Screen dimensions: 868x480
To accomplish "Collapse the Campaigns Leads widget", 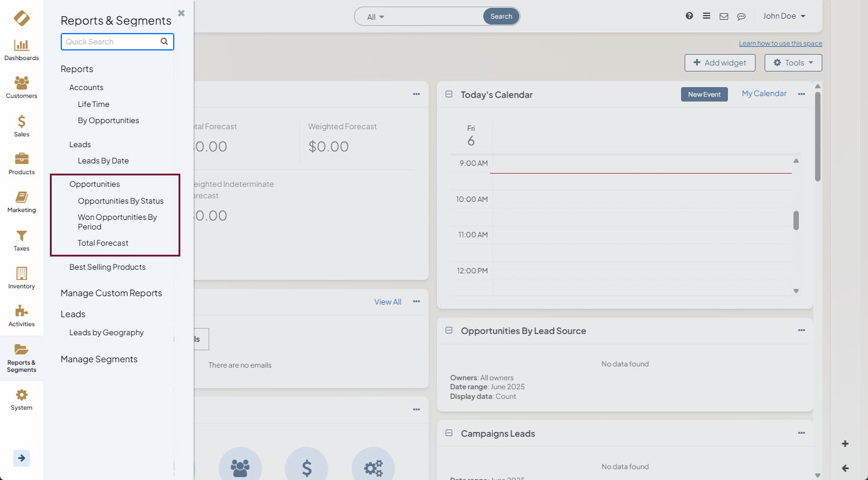I will (x=448, y=433).
